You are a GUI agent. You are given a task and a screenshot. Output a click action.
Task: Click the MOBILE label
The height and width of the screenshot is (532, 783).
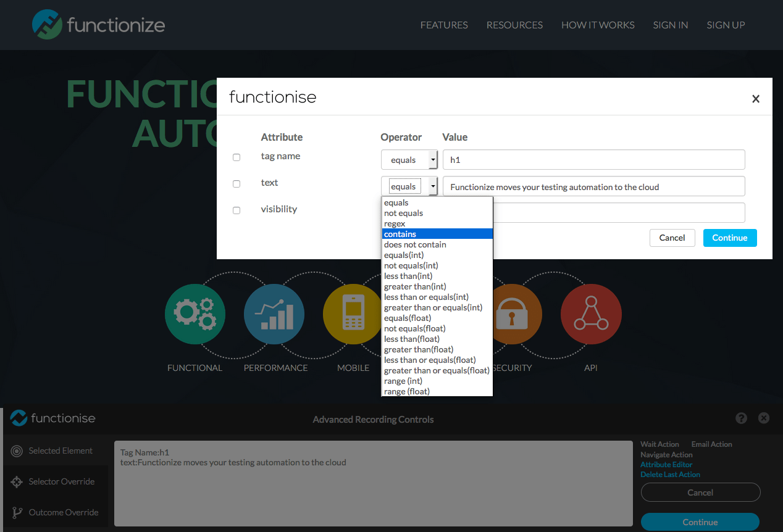point(353,368)
